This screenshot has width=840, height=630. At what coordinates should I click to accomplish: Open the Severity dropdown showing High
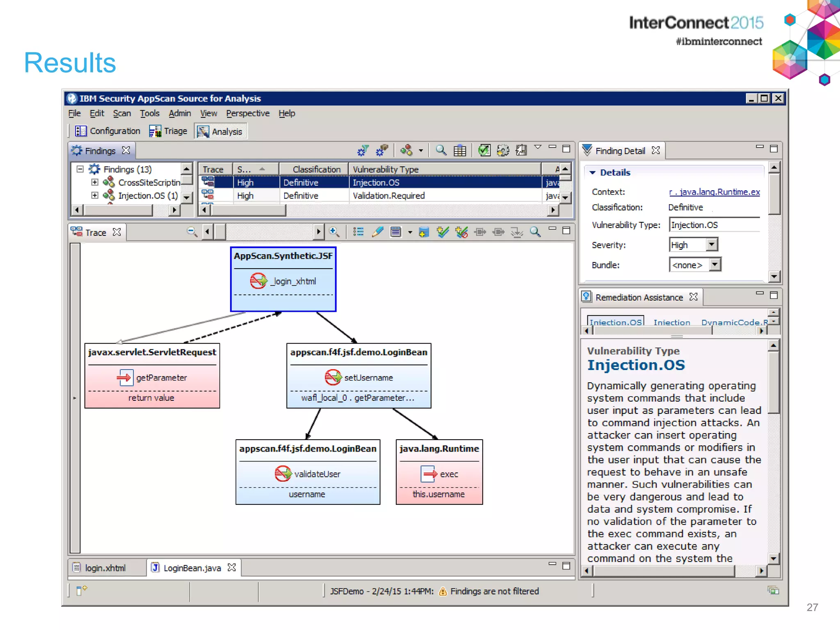712,245
